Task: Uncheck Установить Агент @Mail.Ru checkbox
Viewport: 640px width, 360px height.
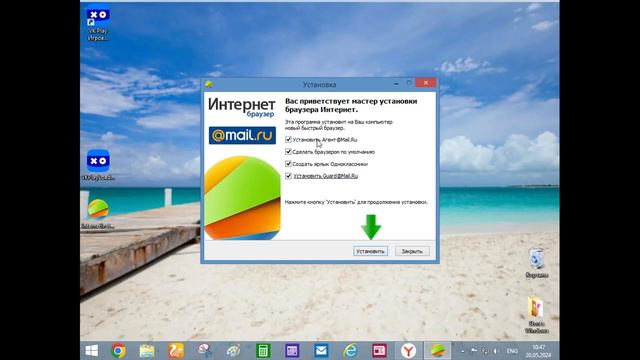Action: coord(288,140)
